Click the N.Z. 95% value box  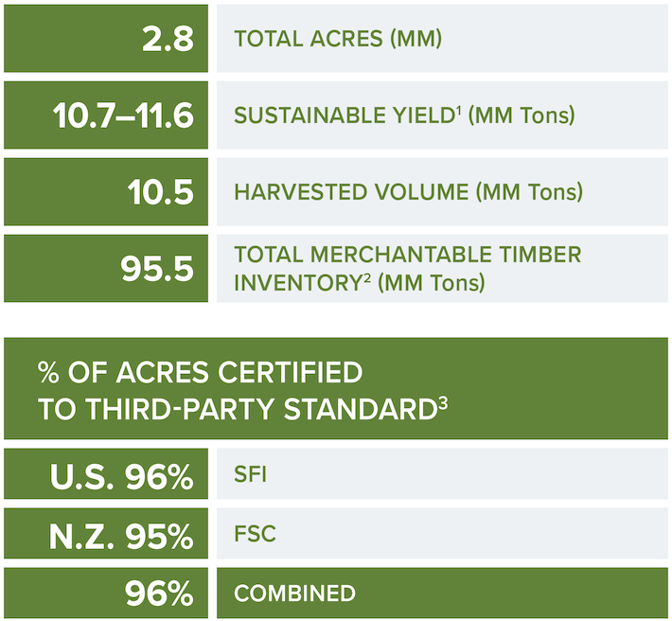(106, 533)
